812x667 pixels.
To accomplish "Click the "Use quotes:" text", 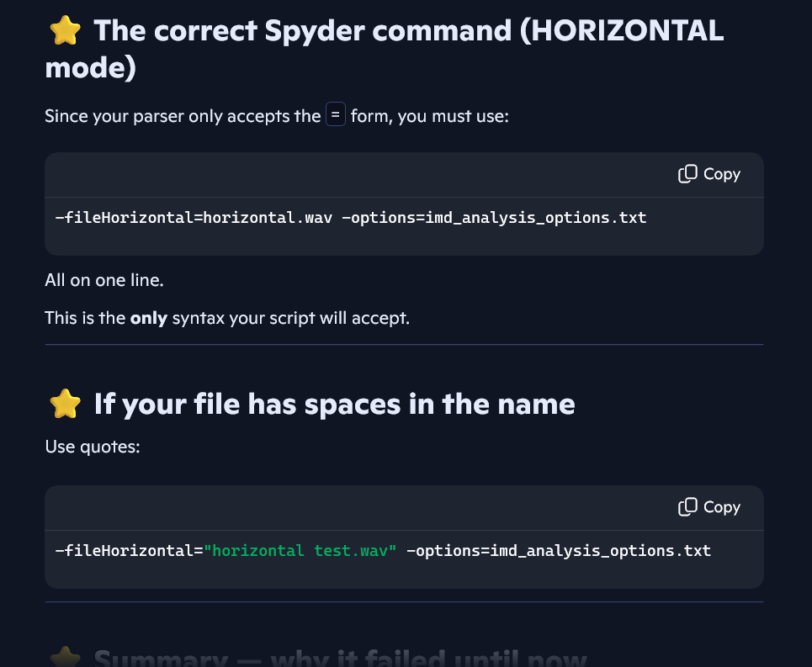I will (x=93, y=446).
